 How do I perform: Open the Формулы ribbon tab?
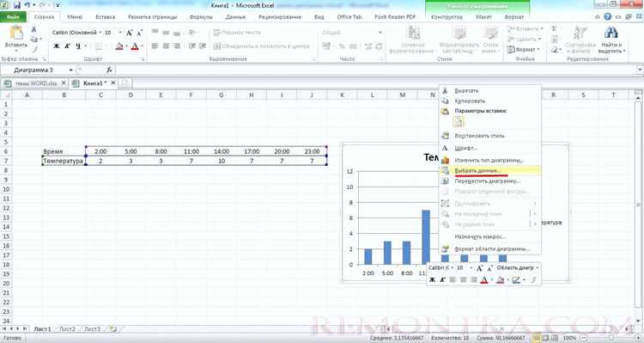[201, 17]
